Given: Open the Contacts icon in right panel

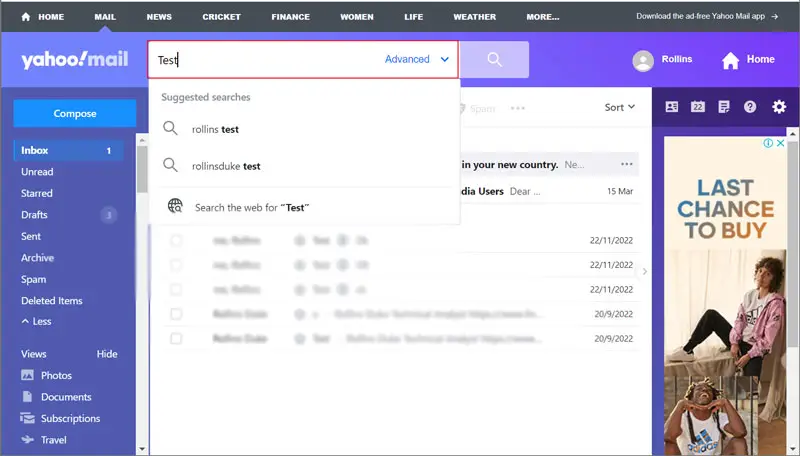Looking at the screenshot, I should [671, 107].
